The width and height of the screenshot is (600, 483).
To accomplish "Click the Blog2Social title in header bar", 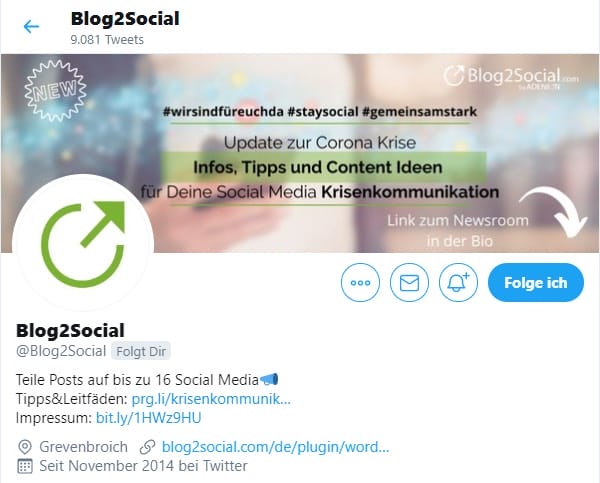I will coord(125,19).
